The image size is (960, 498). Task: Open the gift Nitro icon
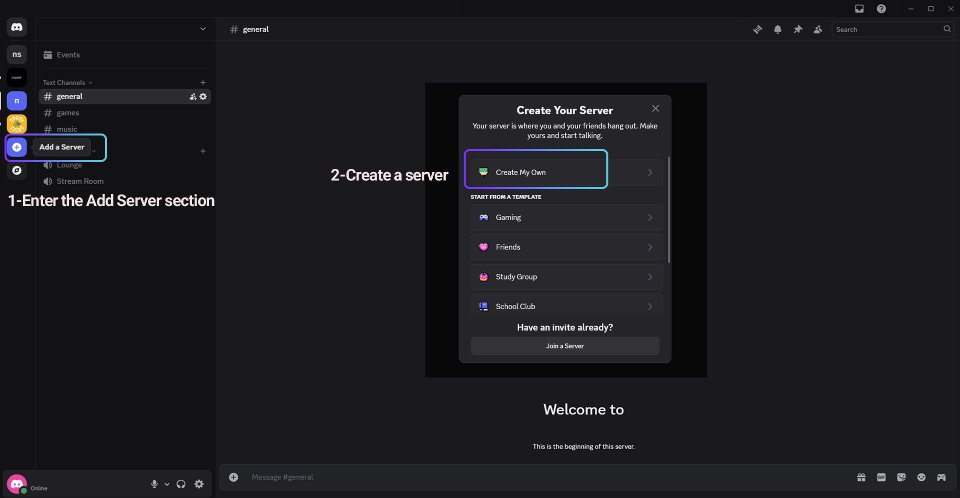861,477
